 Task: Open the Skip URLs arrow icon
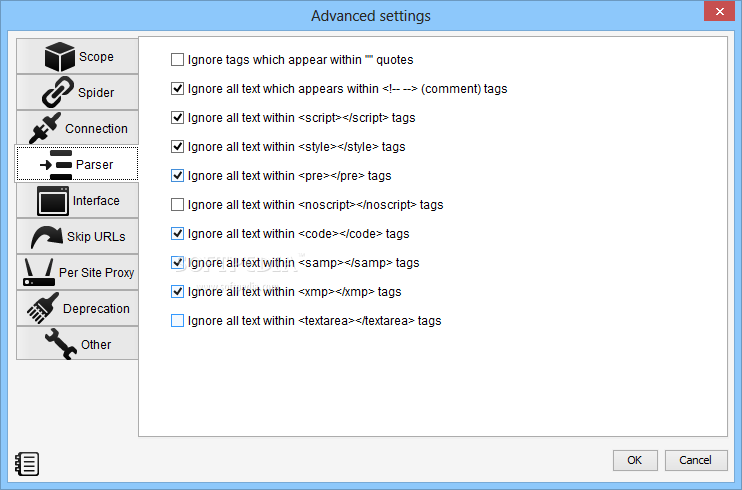tap(47, 237)
